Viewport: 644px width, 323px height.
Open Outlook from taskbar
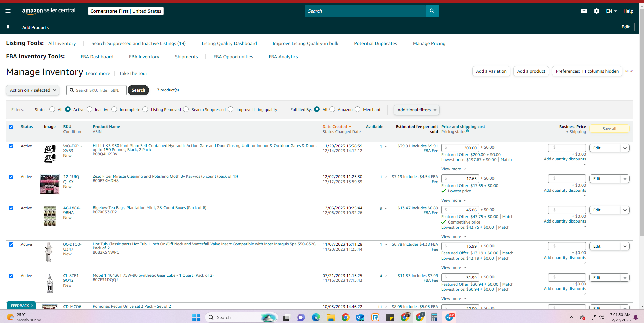pyautogui.click(x=360, y=317)
